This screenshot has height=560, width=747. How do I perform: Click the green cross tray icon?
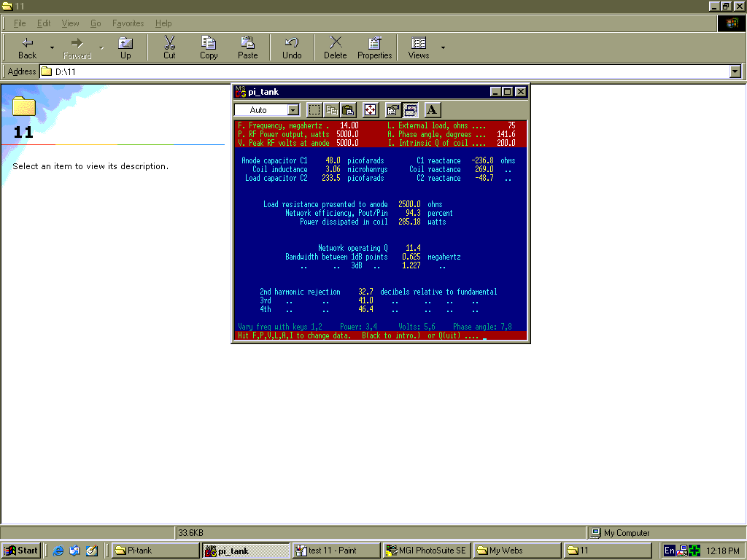point(694,551)
